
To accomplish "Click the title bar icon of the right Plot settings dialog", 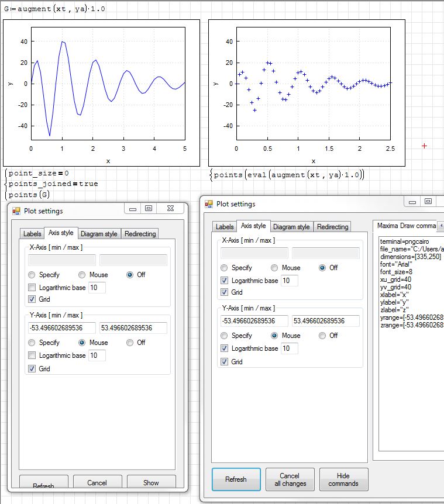I will [208, 204].
